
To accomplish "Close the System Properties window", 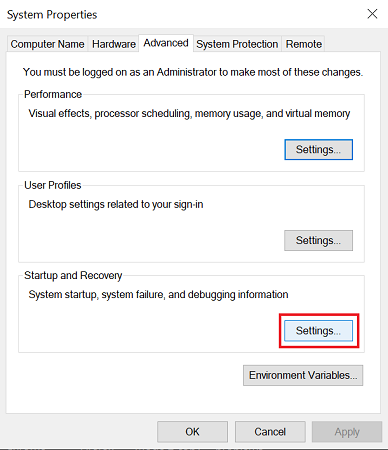I will 372,14.
